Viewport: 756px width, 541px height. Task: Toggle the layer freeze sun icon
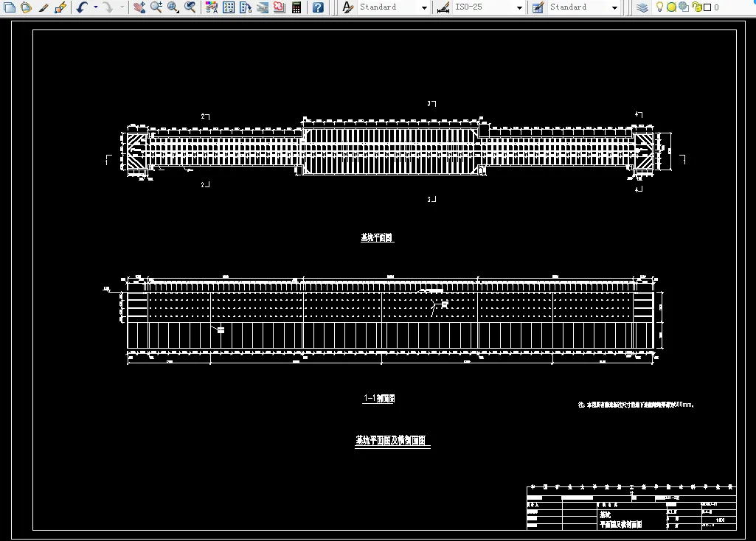click(671, 7)
